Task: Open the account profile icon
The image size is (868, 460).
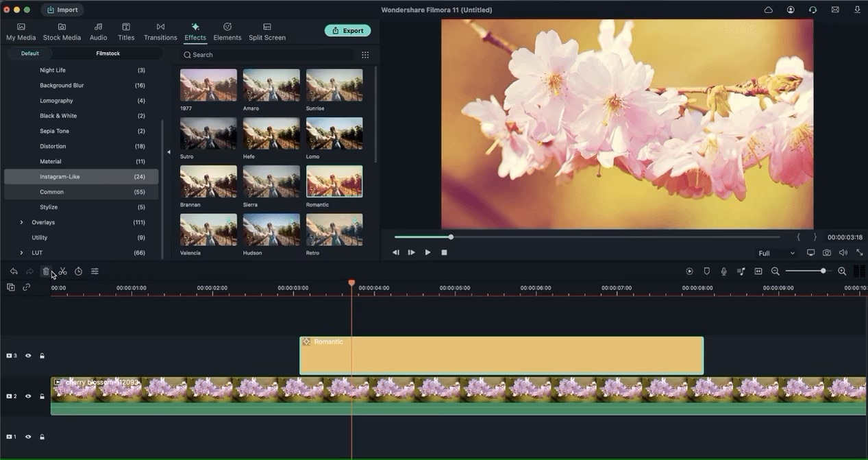Action: tap(791, 10)
